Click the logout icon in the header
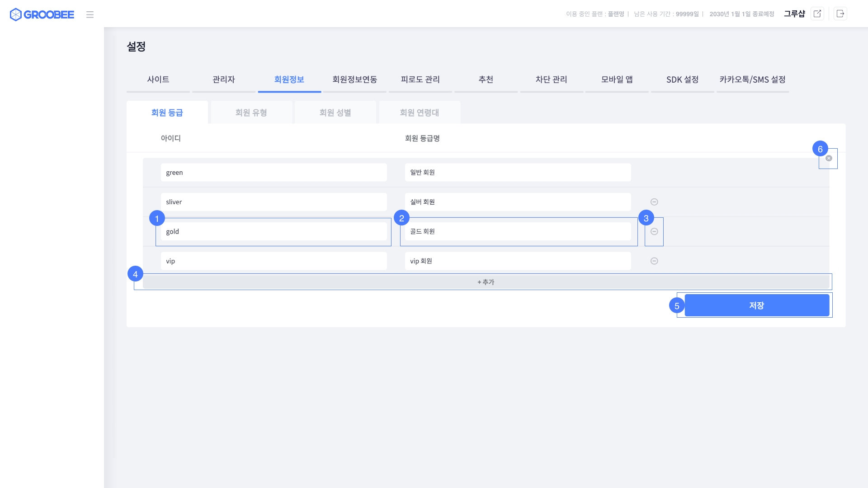Viewport: 868px width, 488px height. [840, 14]
